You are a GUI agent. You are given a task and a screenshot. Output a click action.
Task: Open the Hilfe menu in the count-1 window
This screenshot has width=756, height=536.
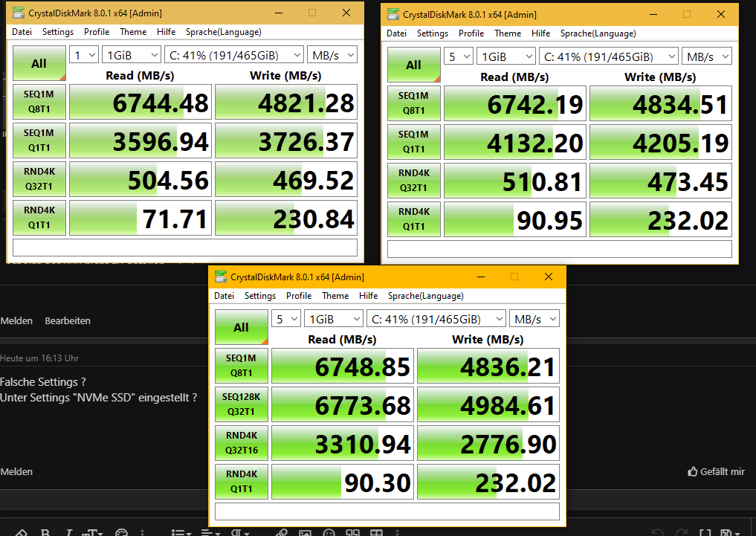pyautogui.click(x=166, y=32)
